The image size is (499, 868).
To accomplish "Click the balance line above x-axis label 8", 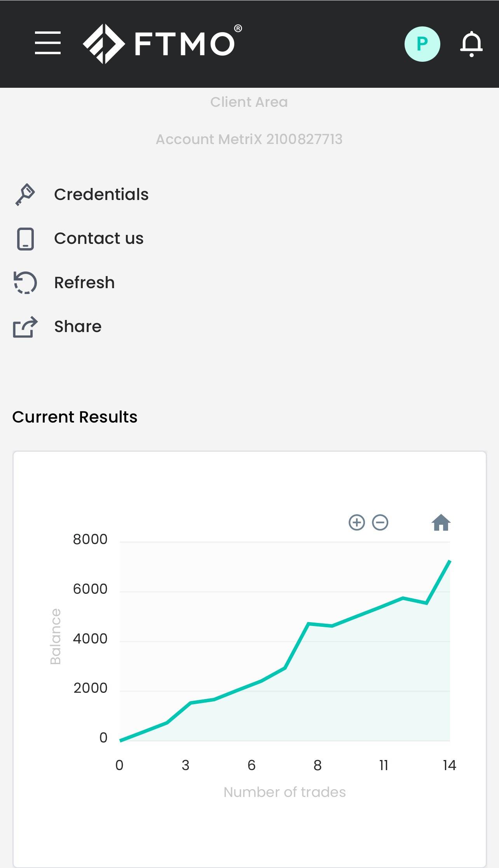I will tap(318, 624).
